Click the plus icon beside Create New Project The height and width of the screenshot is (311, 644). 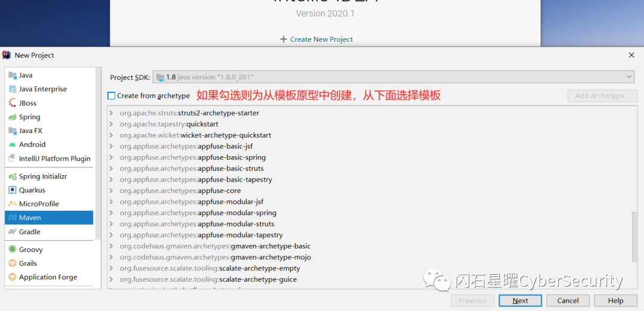click(283, 39)
